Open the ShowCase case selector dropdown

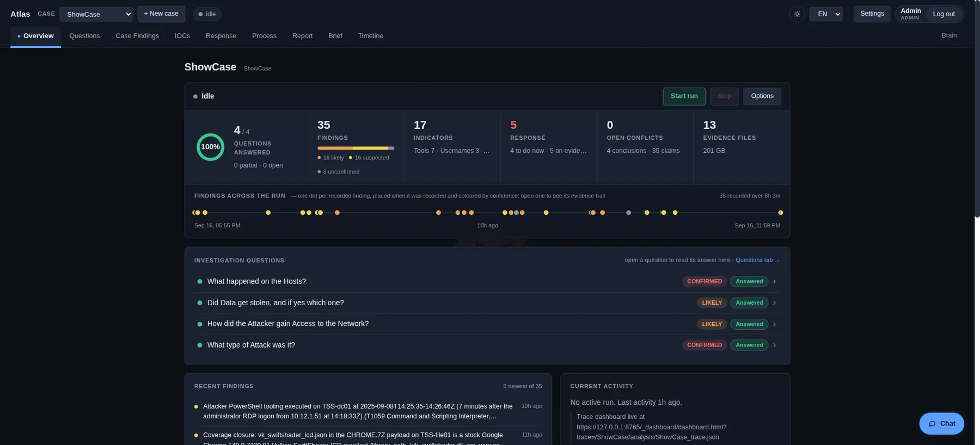tap(96, 14)
